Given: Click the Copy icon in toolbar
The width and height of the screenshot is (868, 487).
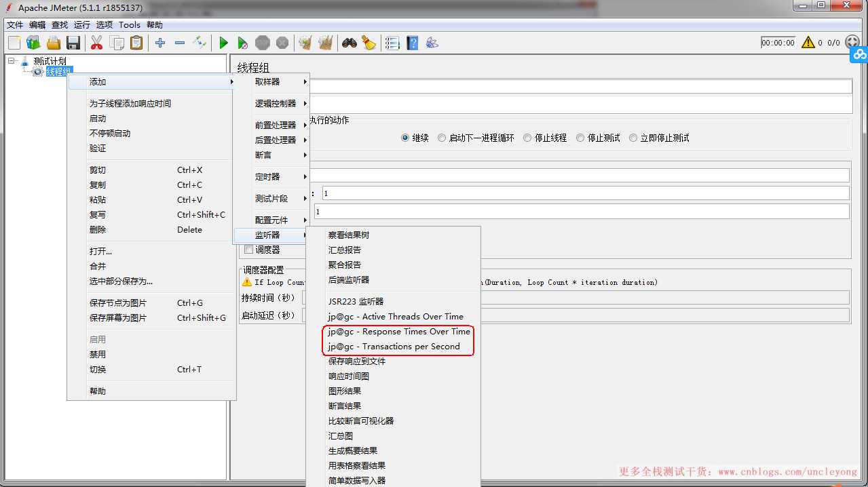Looking at the screenshot, I should pos(117,43).
